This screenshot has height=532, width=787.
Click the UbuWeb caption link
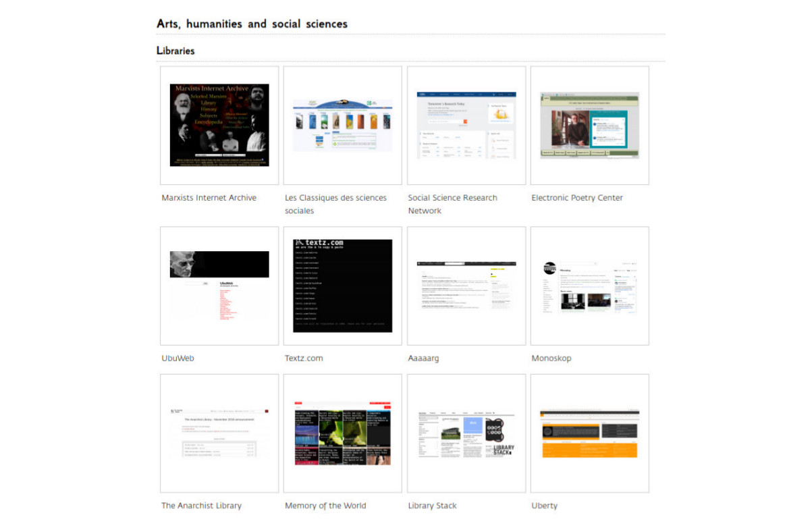coord(178,358)
